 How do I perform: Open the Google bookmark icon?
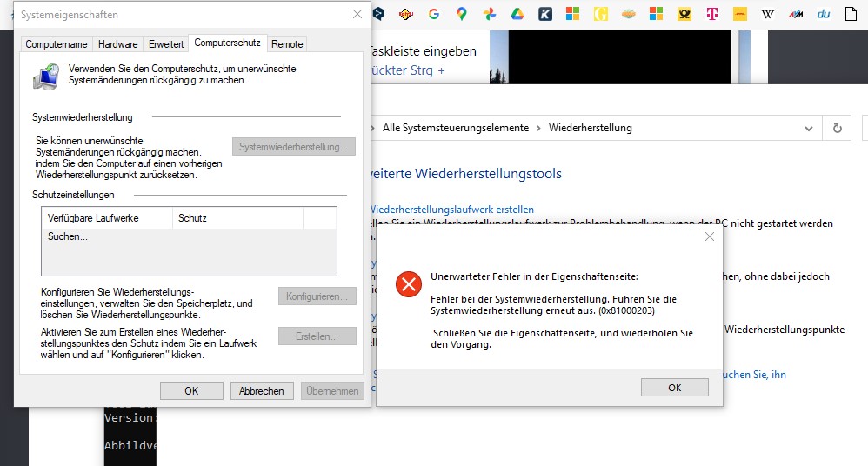click(x=434, y=15)
